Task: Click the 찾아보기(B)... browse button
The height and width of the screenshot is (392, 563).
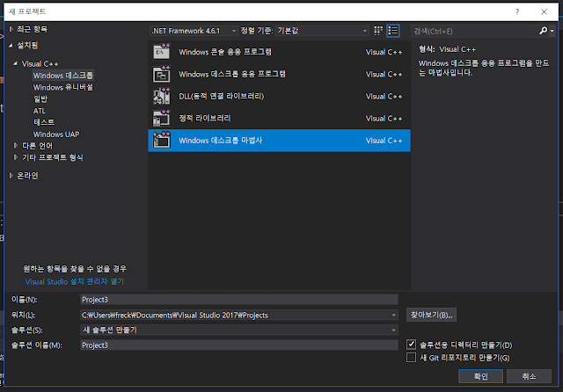Action: click(431, 315)
